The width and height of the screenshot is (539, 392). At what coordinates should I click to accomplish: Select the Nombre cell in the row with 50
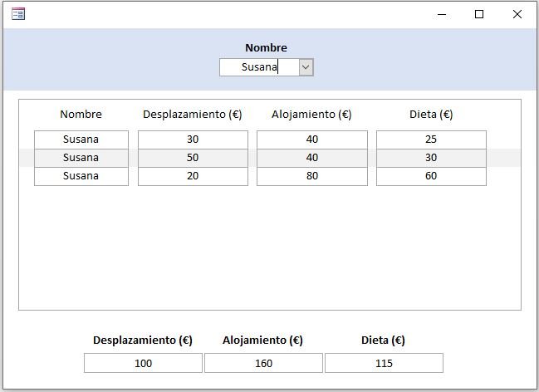[81, 158]
